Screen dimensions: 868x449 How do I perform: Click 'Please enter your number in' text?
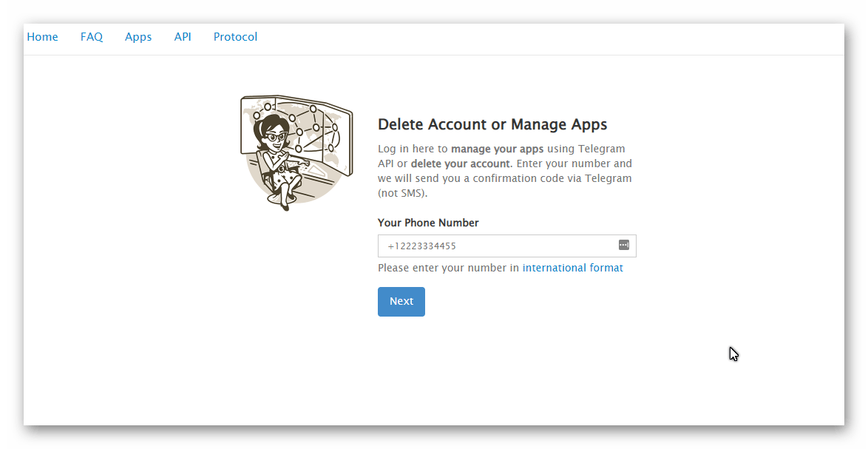[x=448, y=268]
